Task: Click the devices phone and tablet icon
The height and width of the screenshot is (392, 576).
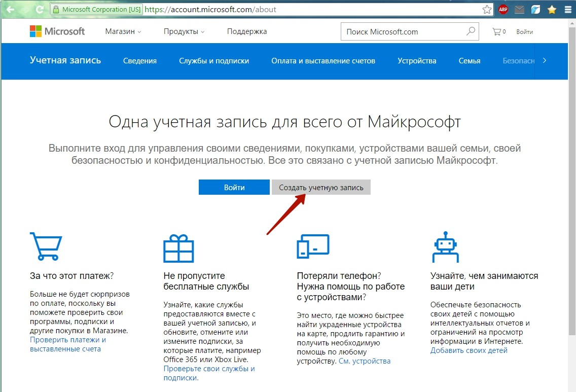Action: click(313, 246)
